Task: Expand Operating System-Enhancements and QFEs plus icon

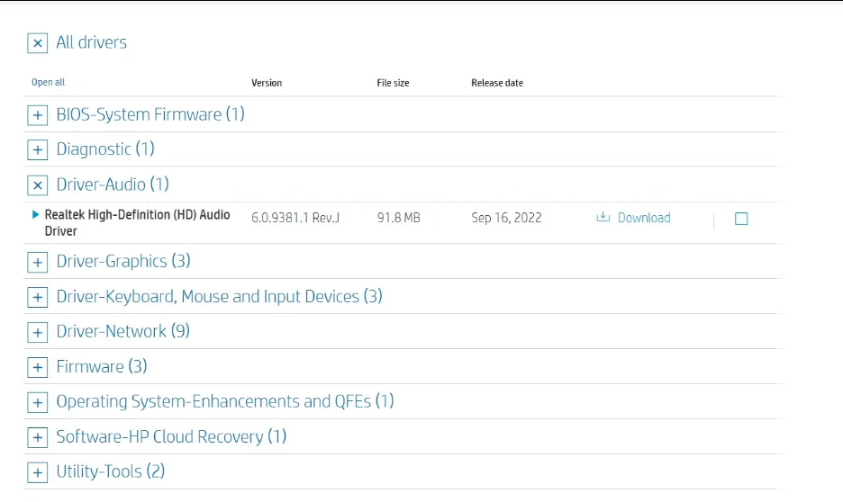Action: click(37, 402)
